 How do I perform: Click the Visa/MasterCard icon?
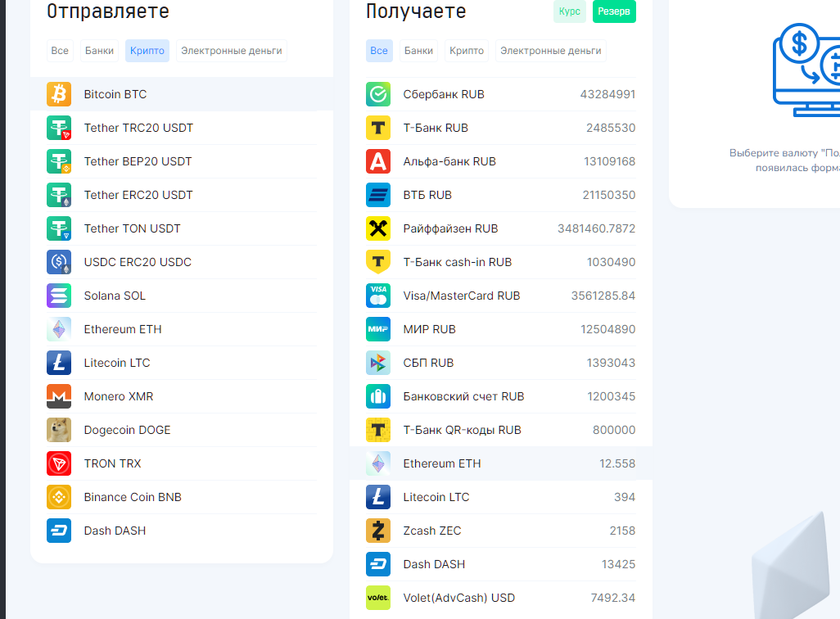pos(378,296)
